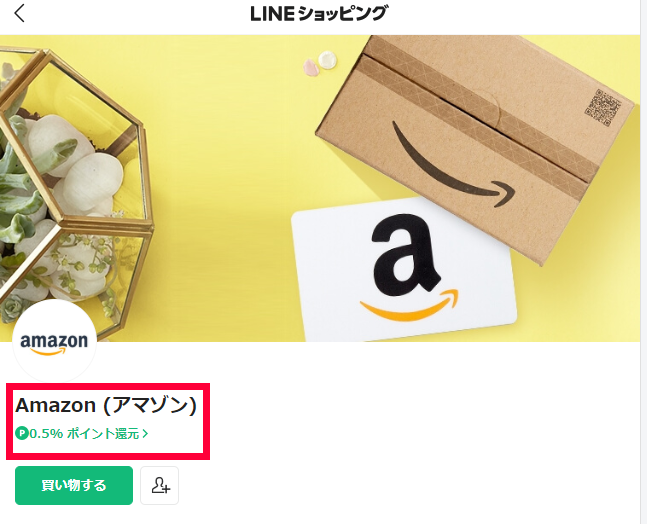Click the orange smile on the gift card
The height and width of the screenshot is (524, 647).
(x=410, y=307)
